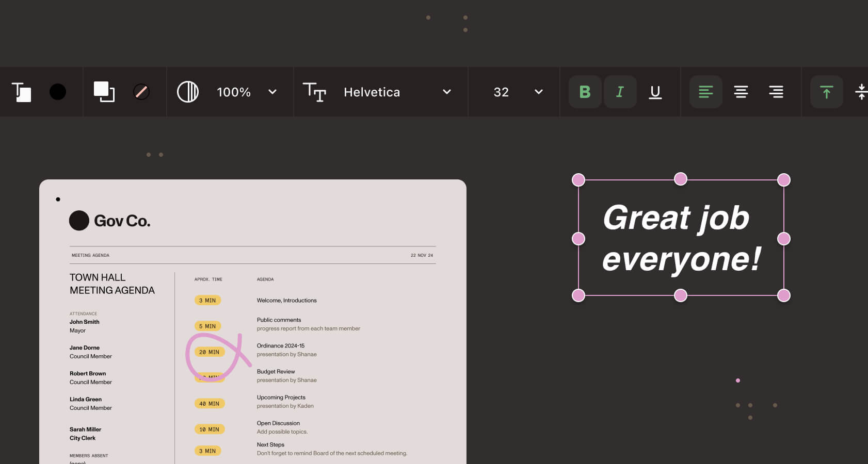This screenshot has width=868, height=464.
Task: Click the 40 MIN time badge
Action: click(210, 403)
